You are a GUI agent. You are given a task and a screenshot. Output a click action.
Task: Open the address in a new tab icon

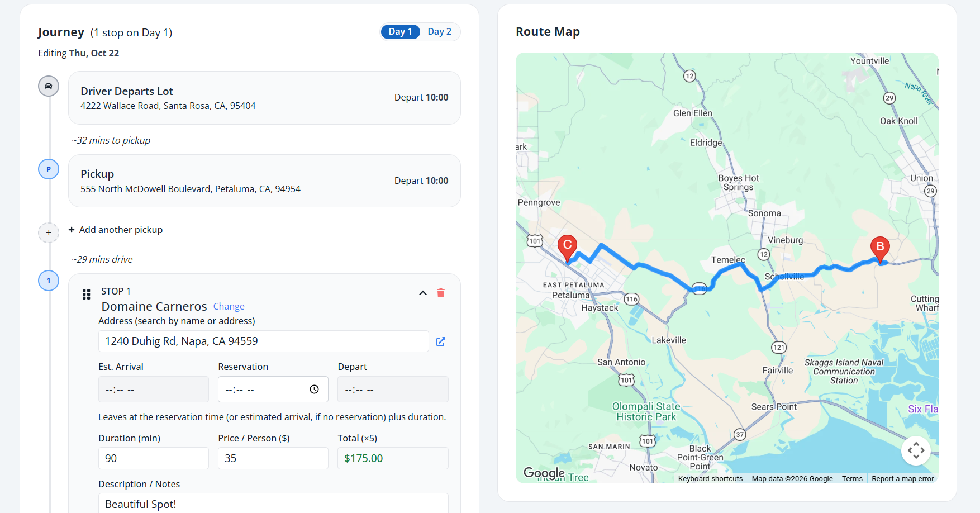coord(441,341)
